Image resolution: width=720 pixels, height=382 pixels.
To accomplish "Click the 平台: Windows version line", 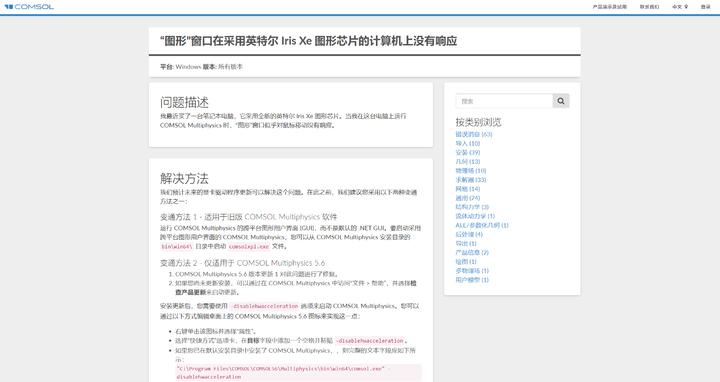I will tap(201, 67).
